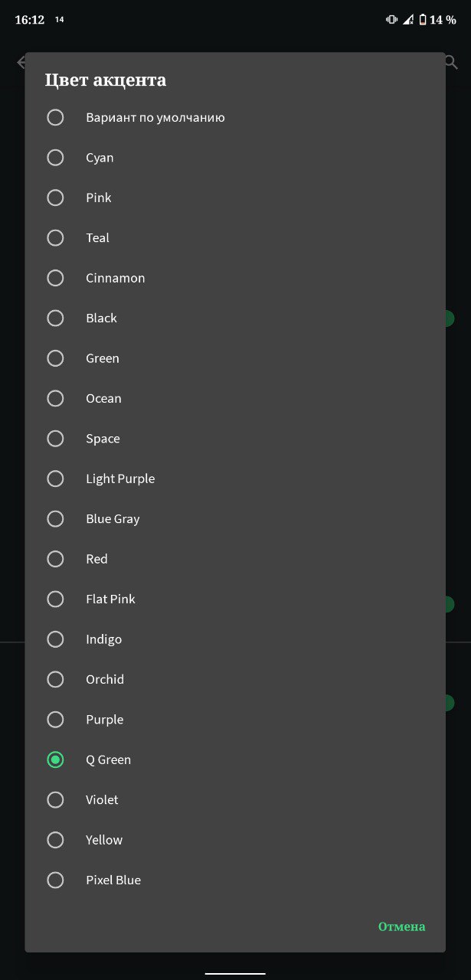This screenshot has width=471, height=980.
Task: Select the Violet accent option
Action: [x=235, y=799]
